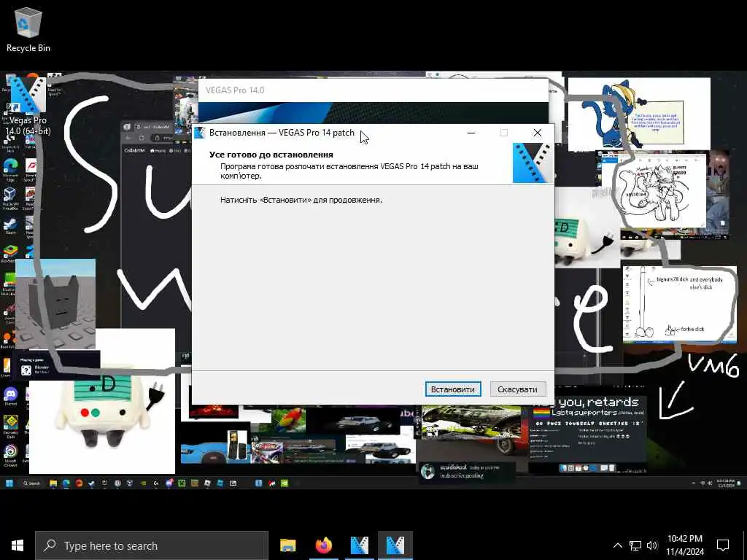Open the network status tray icon
Viewport: 747px width, 560px height.
(x=635, y=545)
